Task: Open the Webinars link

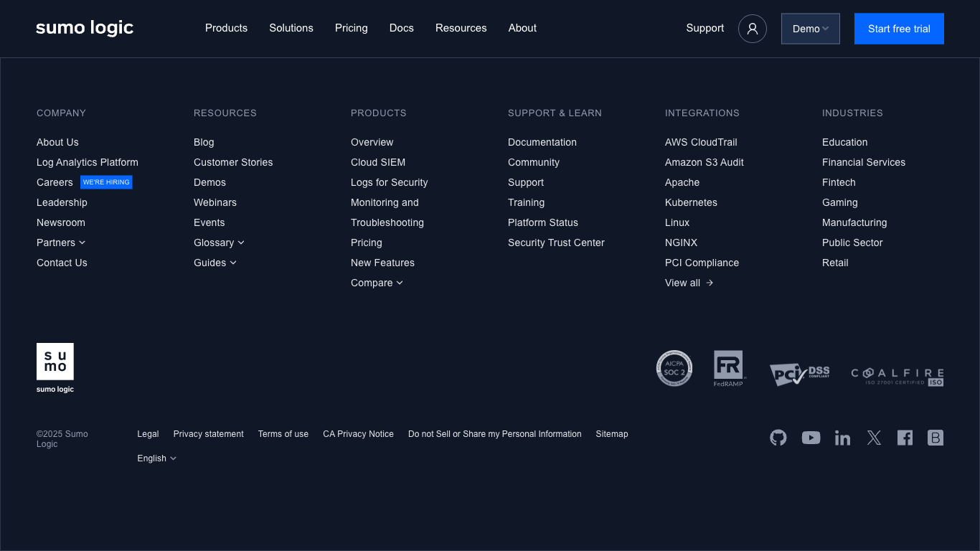Action: [x=215, y=202]
